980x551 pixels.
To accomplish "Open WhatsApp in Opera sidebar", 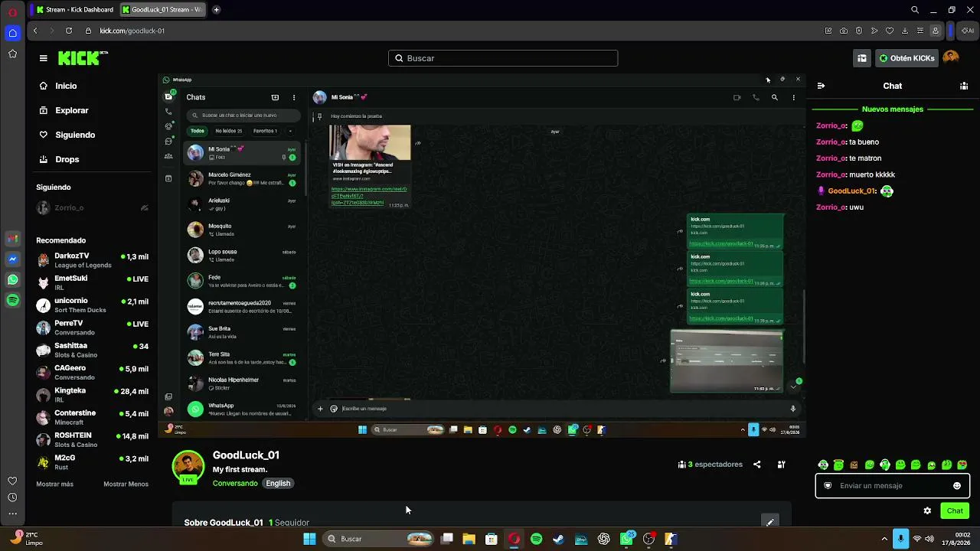I will coord(12,280).
